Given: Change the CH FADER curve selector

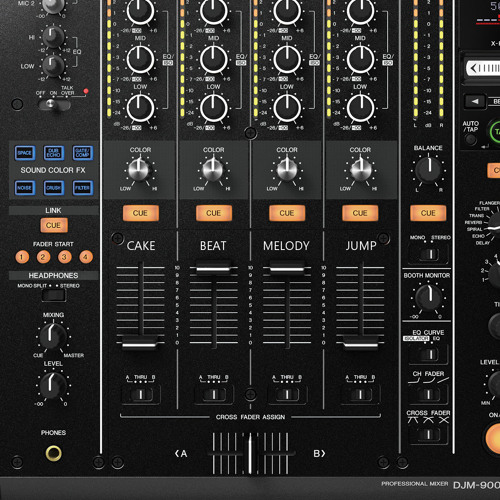Looking at the screenshot, I should (x=429, y=395).
